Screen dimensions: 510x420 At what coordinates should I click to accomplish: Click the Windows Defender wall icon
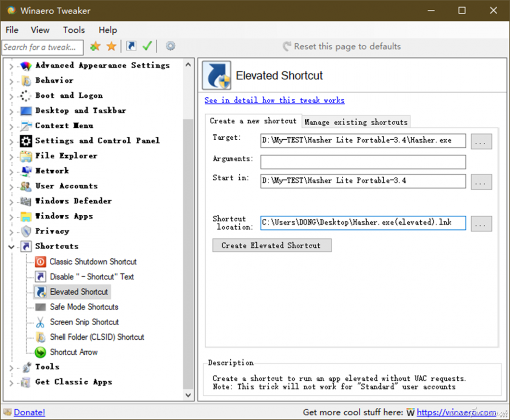[26, 201]
